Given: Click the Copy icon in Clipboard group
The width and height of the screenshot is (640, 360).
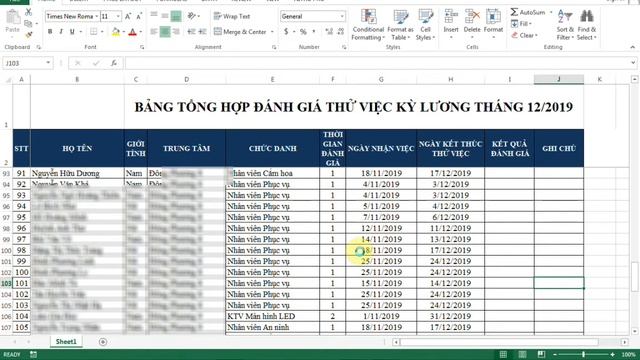Looking at the screenshot, I should (x=28, y=24).
